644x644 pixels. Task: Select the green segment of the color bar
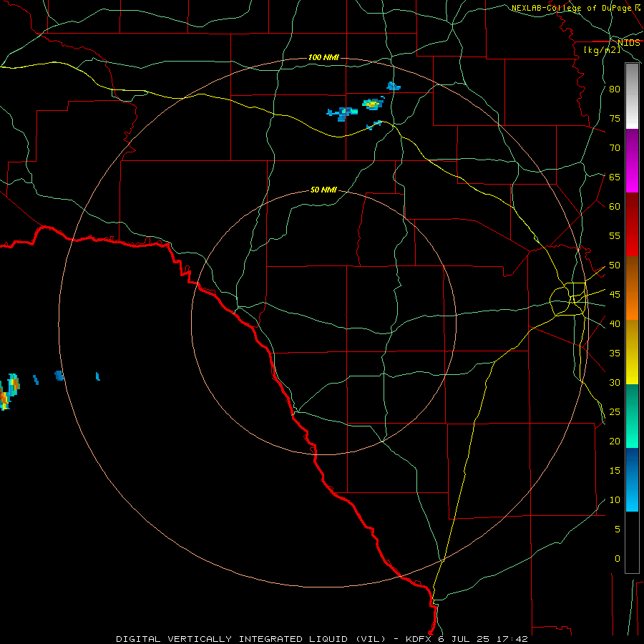coord(632,416)
